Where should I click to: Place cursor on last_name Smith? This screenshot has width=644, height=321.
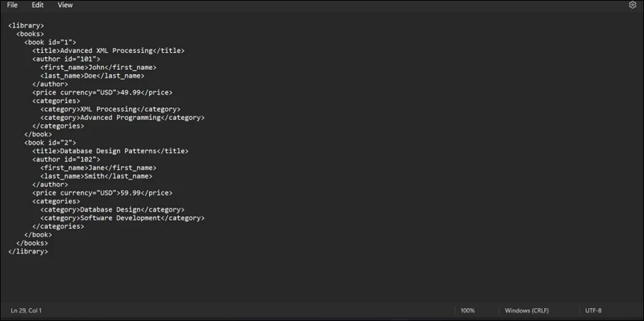[x=96, y=176]
